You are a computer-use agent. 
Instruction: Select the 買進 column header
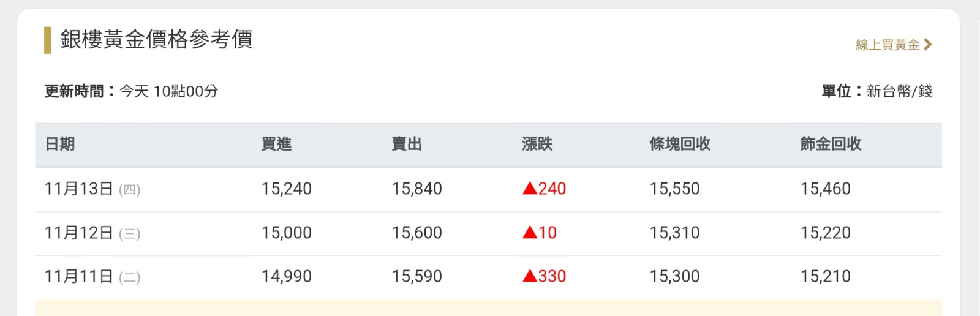pos(276,144)
